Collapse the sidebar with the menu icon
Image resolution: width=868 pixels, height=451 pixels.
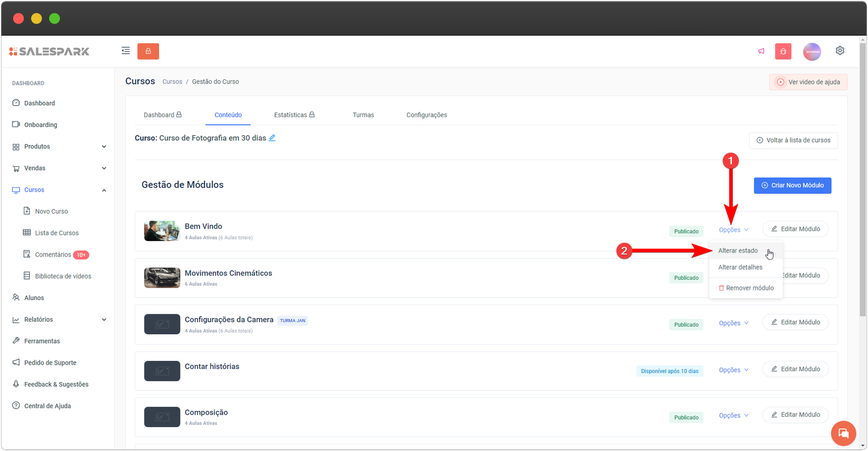(x=126, y=51)
